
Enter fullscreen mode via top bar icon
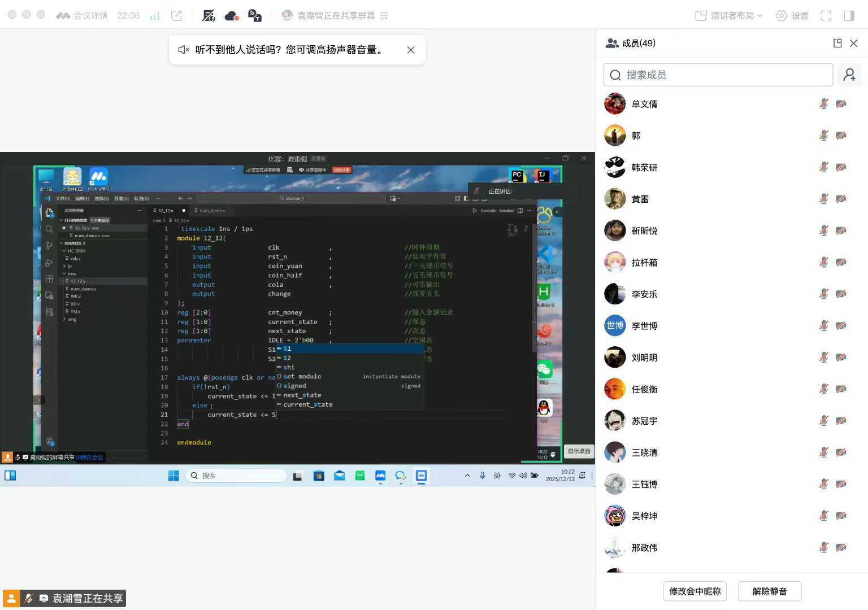pos(826,15)
